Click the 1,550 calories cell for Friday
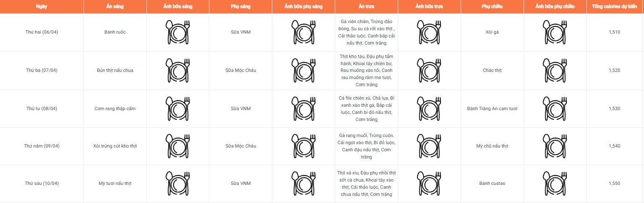 click(614, 183)
